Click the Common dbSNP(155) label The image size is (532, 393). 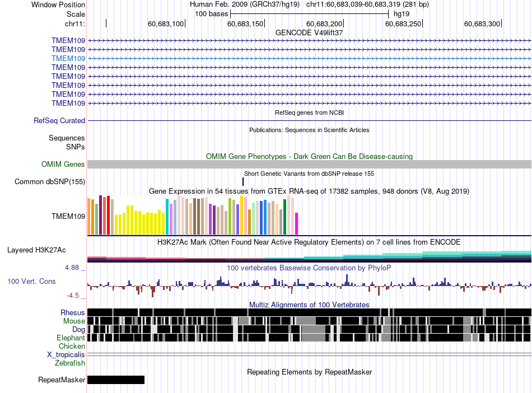pyautogui.click(x=50, y=181)
